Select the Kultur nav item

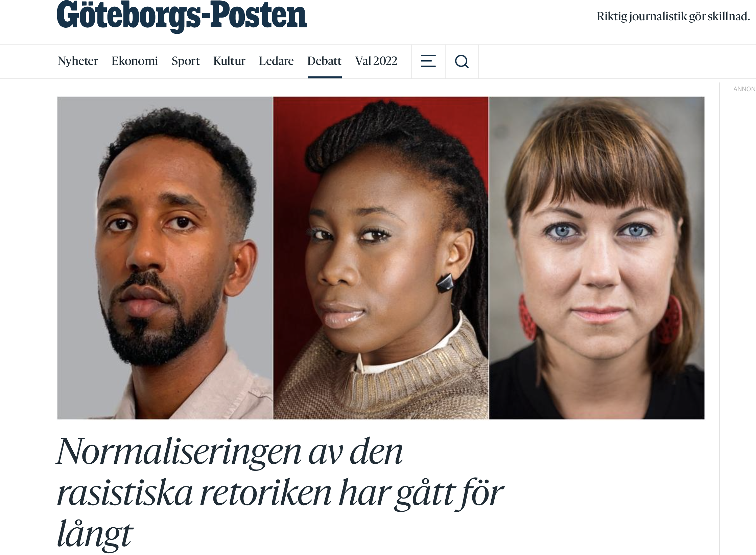pos(229,61)
